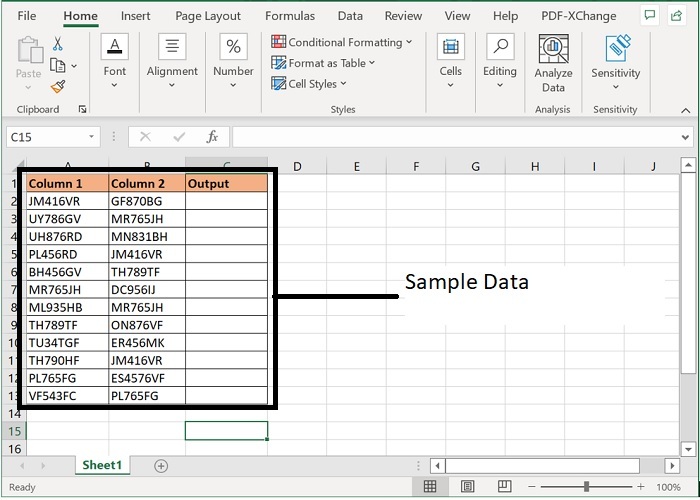700x500 pixels.
Task: Zoom in with the plus button
Action: coord(641,487)
